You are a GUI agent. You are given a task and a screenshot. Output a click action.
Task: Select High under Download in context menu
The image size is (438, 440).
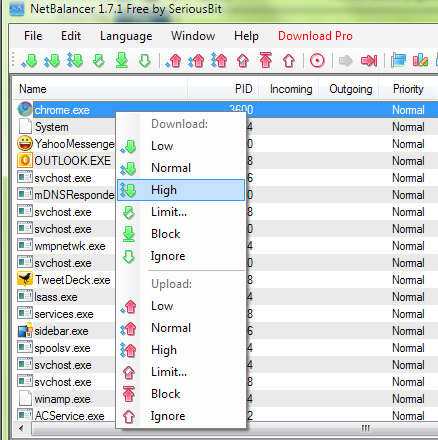tap(181, 190)
